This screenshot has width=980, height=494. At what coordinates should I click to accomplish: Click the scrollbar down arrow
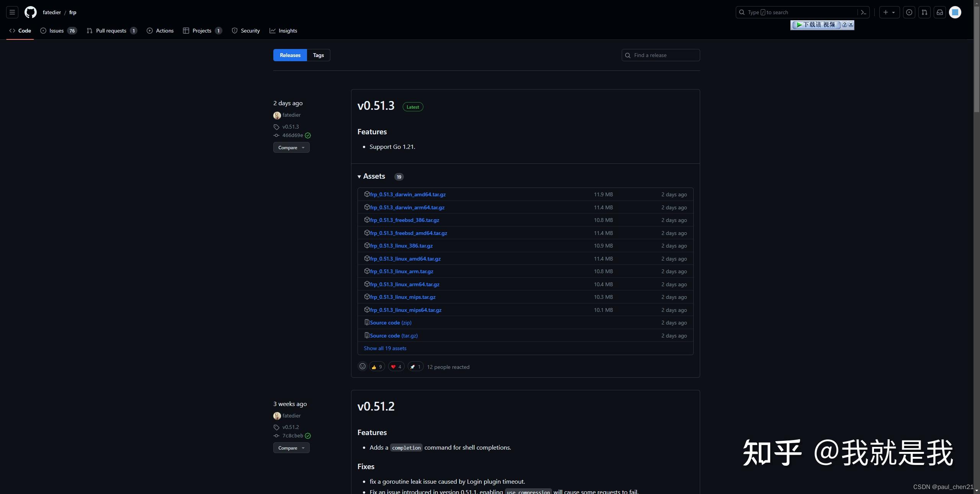pos(977,491)
